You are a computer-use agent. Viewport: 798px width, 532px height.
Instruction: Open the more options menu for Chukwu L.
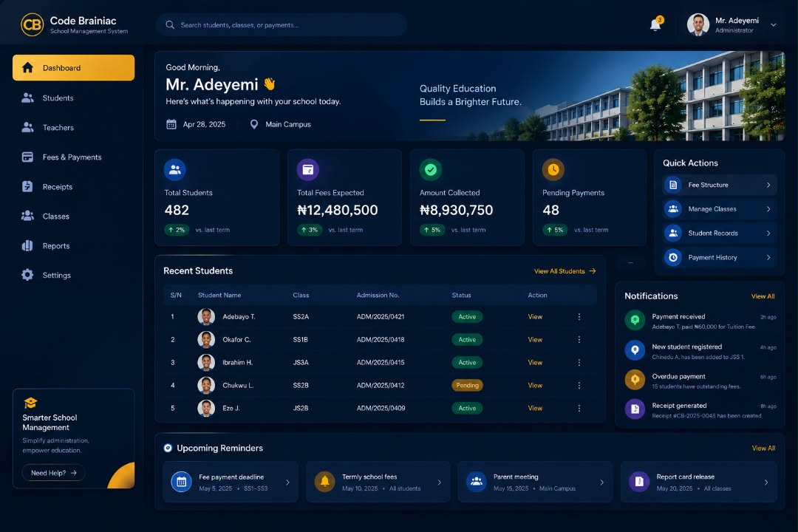tap(579, 386)
